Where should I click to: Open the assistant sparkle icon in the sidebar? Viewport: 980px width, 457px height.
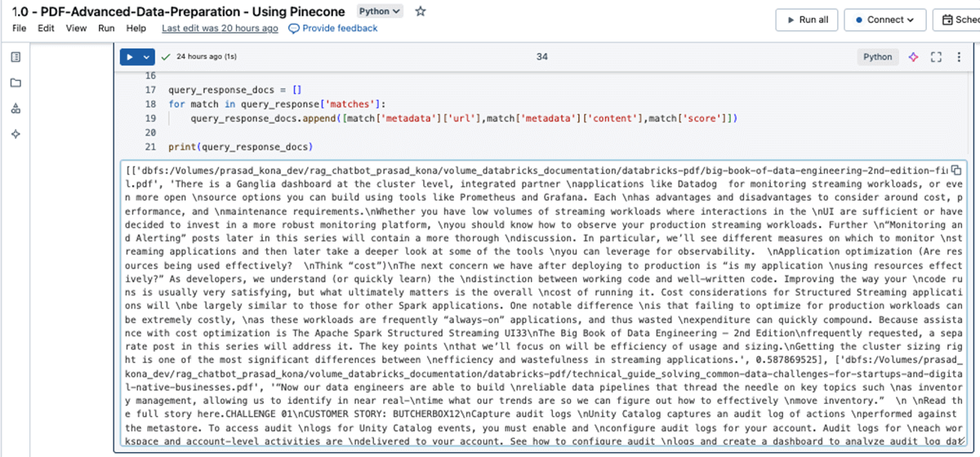pos(16,135)
